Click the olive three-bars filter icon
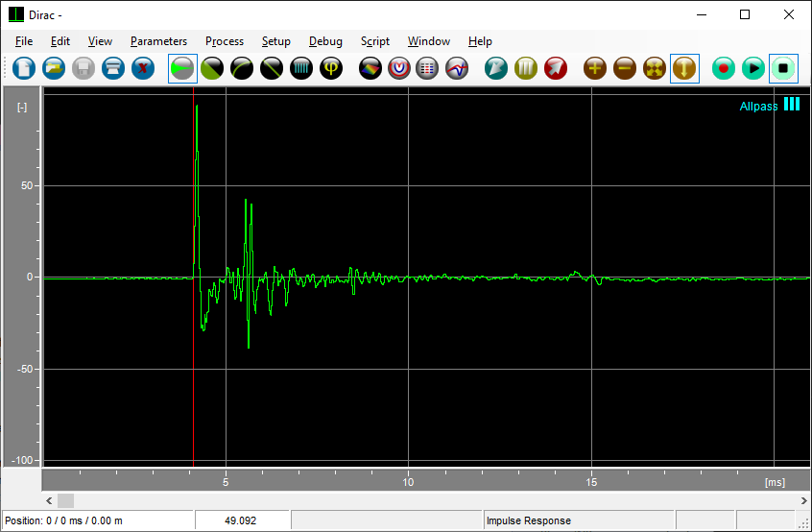 click(x=526, y=68)
